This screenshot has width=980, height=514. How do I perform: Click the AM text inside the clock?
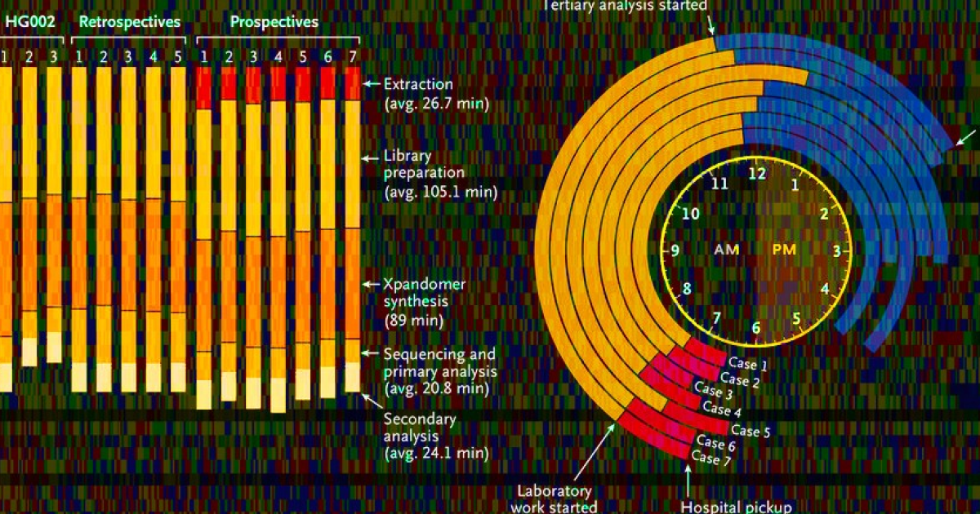coord(725,250)
